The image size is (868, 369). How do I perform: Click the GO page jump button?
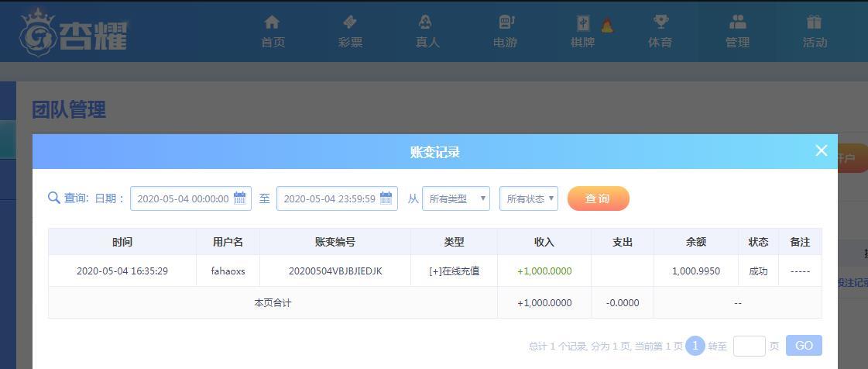[803, 346]
